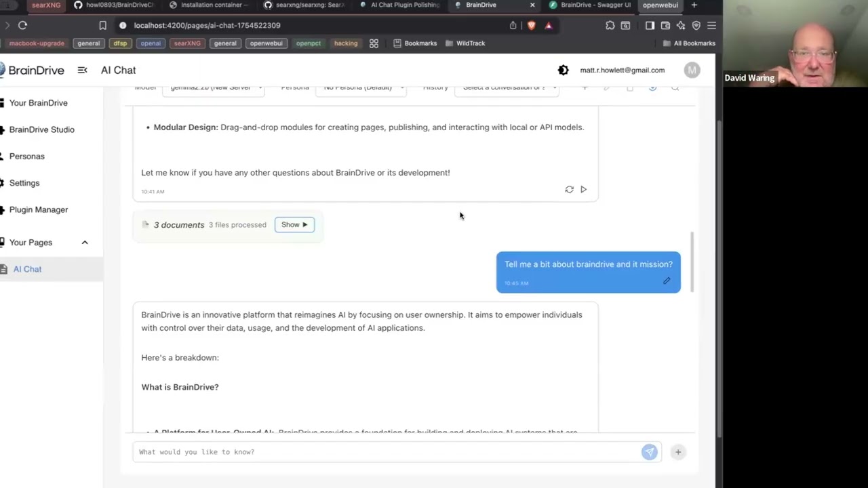Image resolution: width=868 pixels, height=488 pixels.
Task: Collapse the Your Pages section chevron
Action: pos(85,243)
